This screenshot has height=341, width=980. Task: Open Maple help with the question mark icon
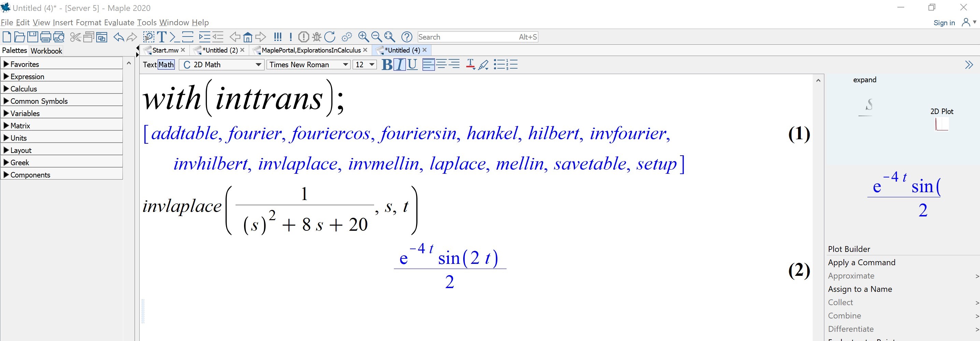tap(407, 37)
